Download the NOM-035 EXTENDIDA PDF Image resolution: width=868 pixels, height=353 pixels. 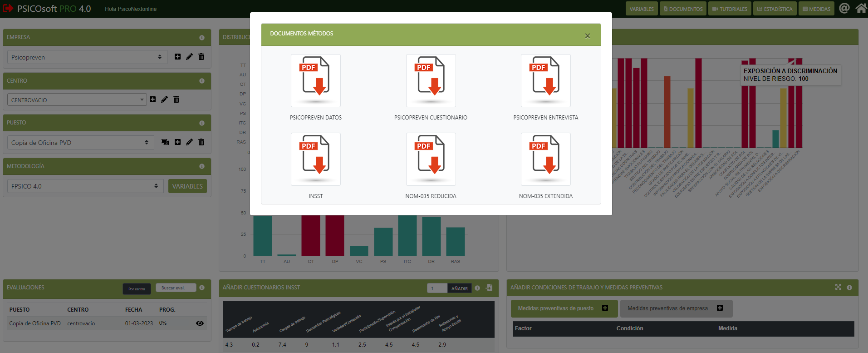(546, 159)
